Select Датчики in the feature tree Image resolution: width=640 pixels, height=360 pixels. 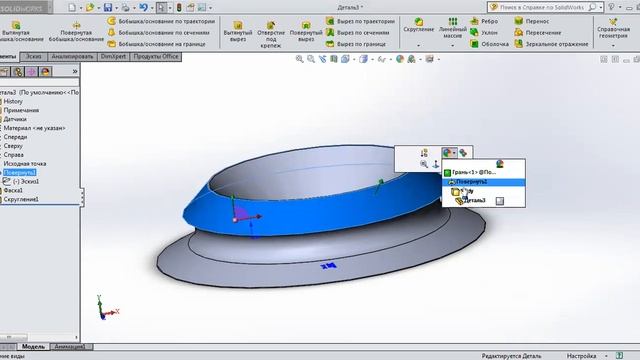tap(15, 119)
